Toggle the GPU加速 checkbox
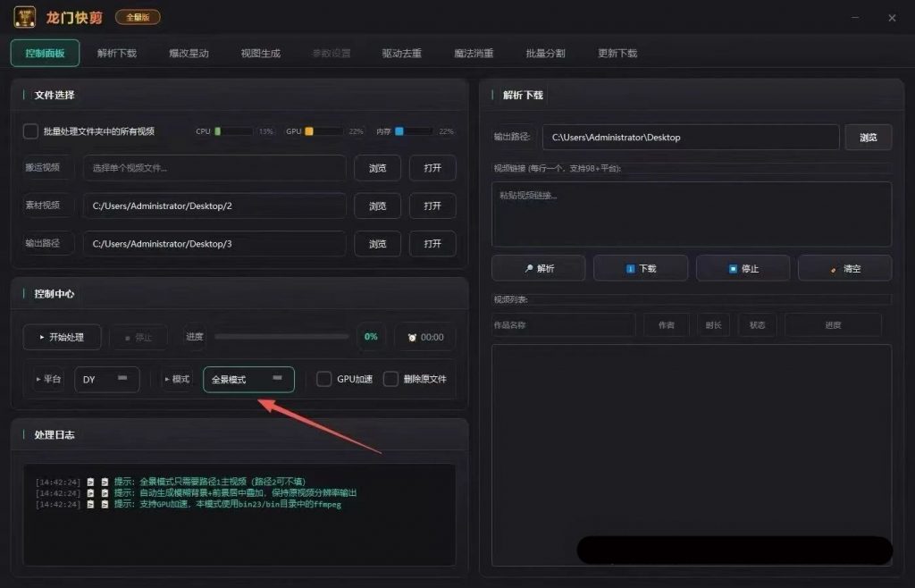The image size is (915, 588). point(324,379)
